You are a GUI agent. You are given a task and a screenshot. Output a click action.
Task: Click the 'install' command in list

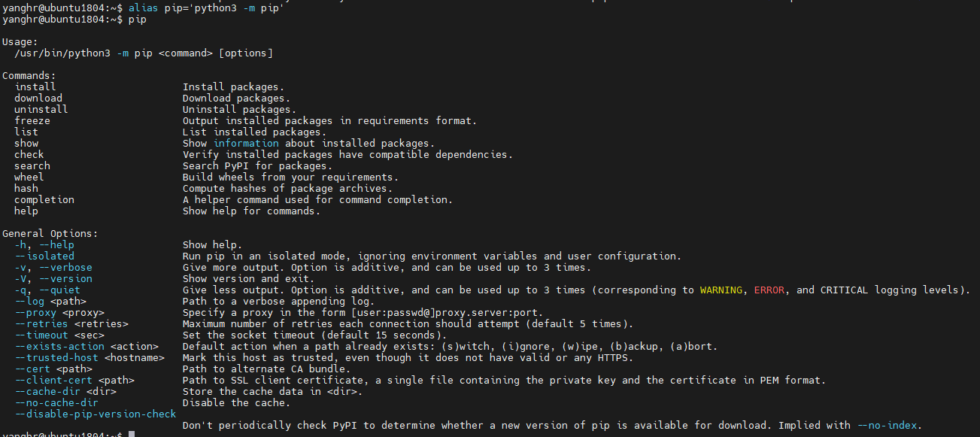pos(35,86)
